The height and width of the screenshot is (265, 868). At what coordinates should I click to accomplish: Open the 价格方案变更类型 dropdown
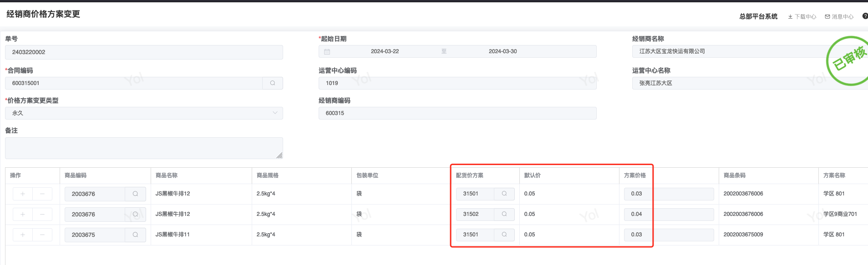pyautogui.click(x=144, y=113)
